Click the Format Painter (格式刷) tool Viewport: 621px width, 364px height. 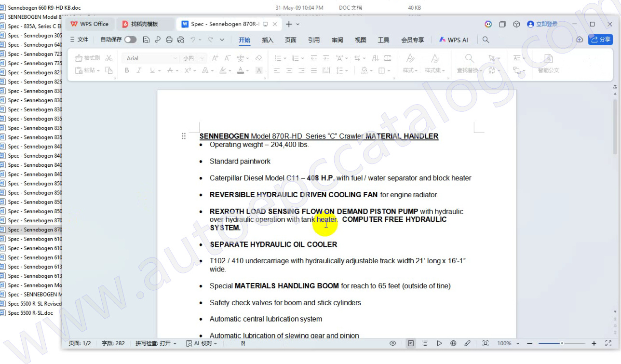(x=88, y=58)
